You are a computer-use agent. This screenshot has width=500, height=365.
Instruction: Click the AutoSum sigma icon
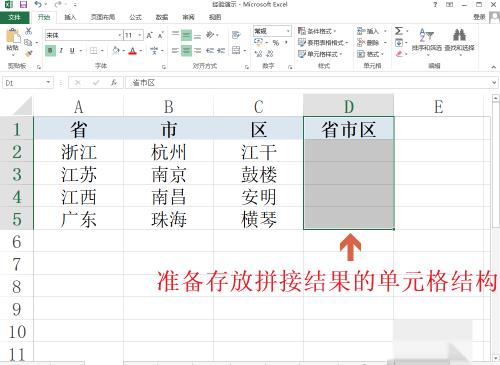point(398,31)
